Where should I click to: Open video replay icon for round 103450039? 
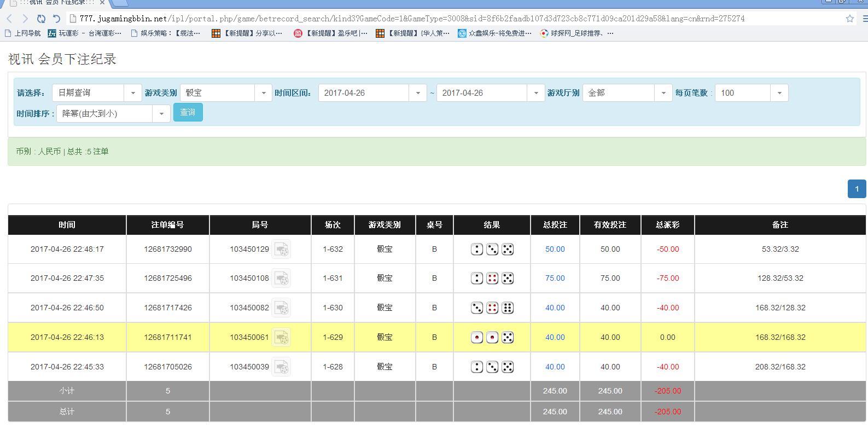coord(282,367)
